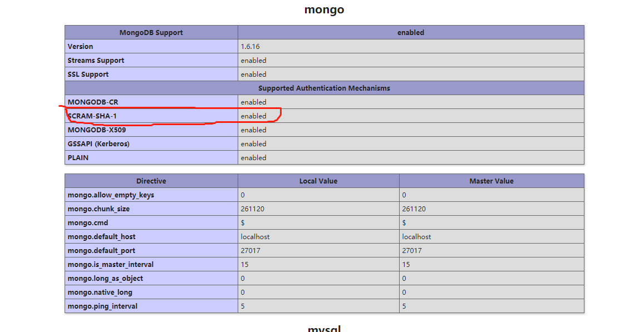Select the "PLAIN" mechanism label
This screenshot has width=644, height=332.
click(x=78, y=158)
